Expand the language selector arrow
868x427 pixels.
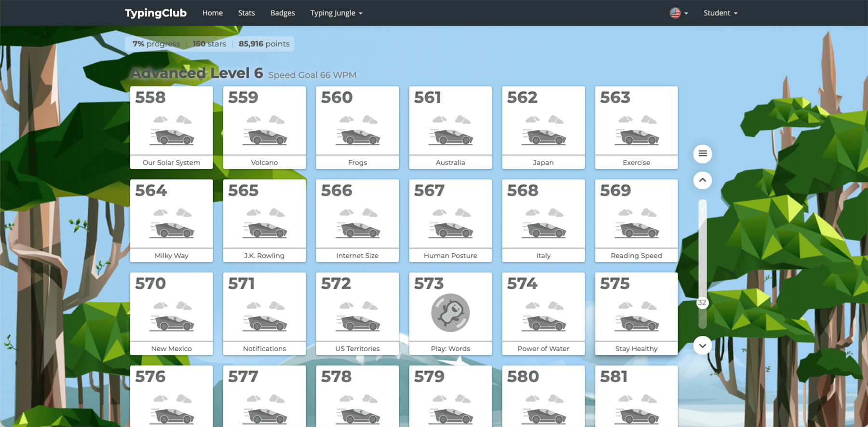(x=686, y=14)
